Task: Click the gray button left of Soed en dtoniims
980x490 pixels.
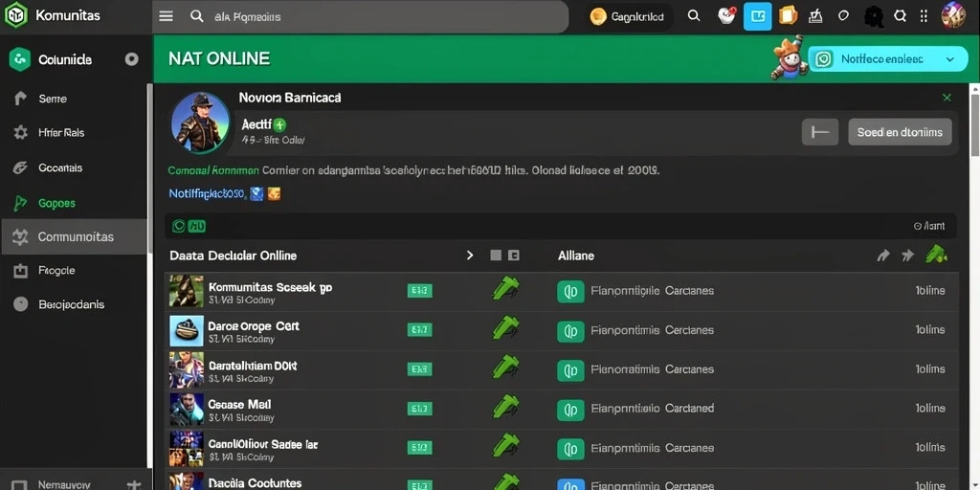Action: [x=820, y=132]
